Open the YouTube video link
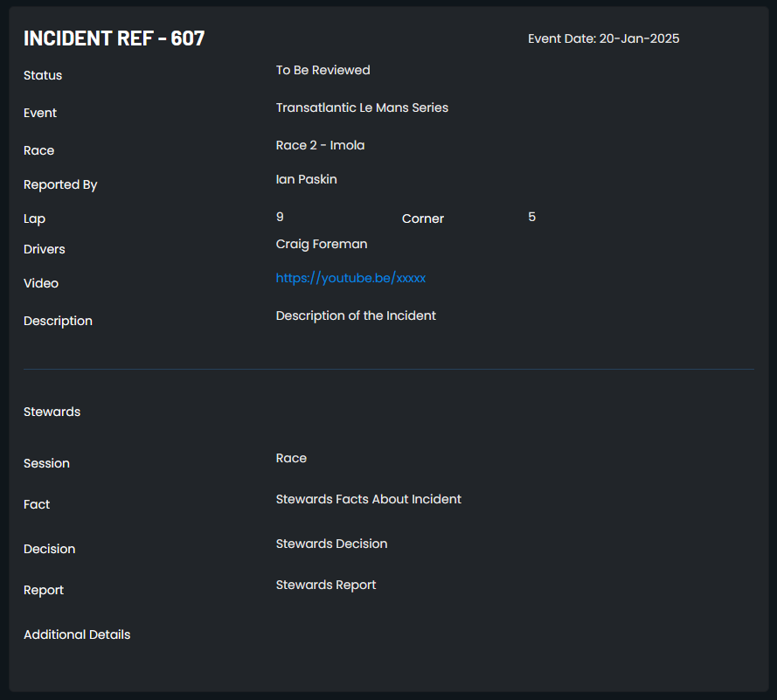 [350, 279]
